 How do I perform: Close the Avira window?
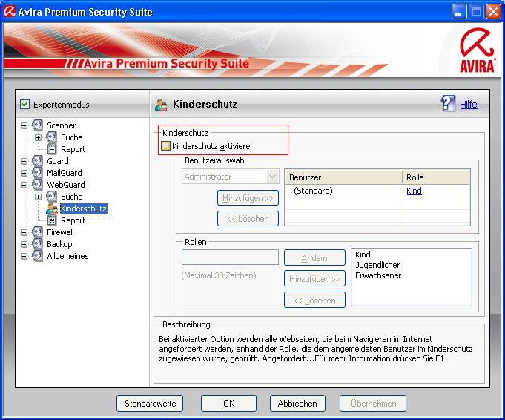[x=493, y=12]
